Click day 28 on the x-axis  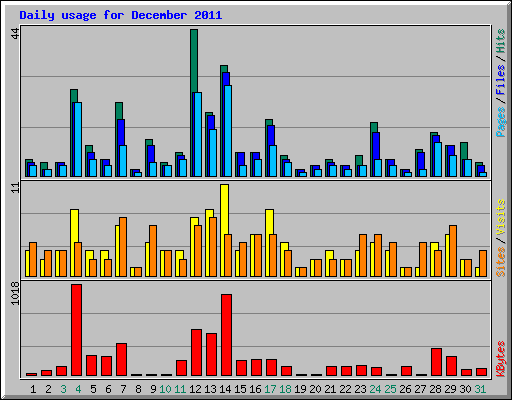[435, 389]
